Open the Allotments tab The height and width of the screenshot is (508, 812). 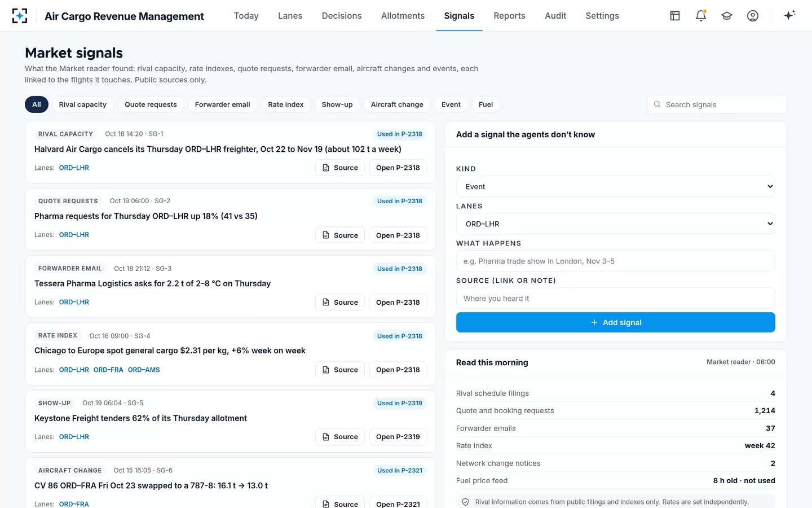tap(403, 16)
